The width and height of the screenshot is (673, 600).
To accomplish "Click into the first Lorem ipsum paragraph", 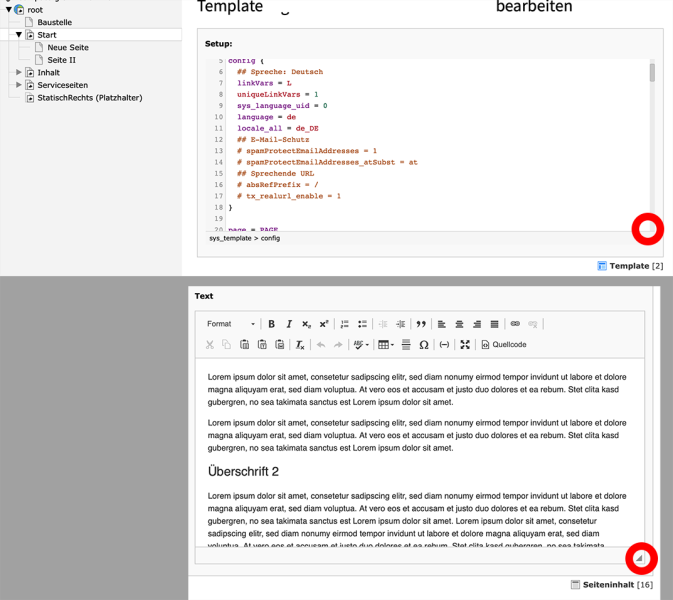I will 417,390.
